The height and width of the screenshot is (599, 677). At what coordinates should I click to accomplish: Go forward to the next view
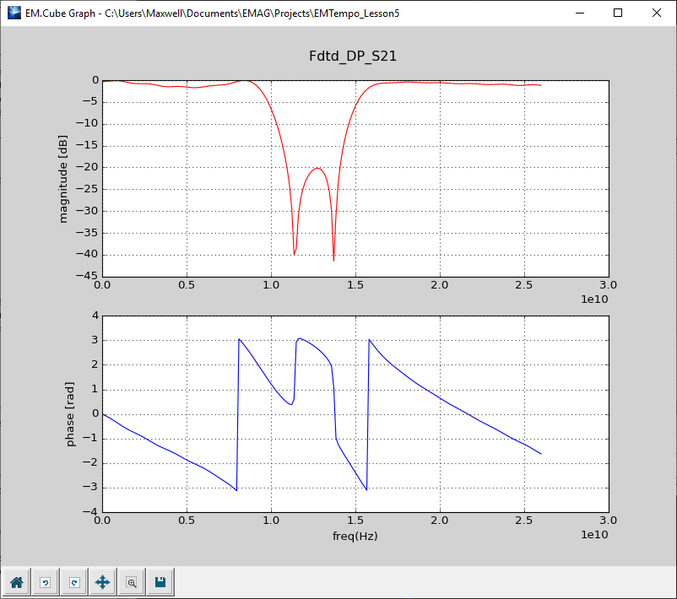(x=73, y=582)
